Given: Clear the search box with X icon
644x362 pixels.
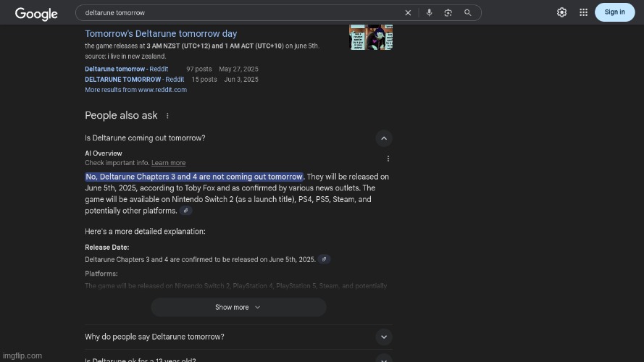Looking at the screenshot, I should [x=408, y=13].
